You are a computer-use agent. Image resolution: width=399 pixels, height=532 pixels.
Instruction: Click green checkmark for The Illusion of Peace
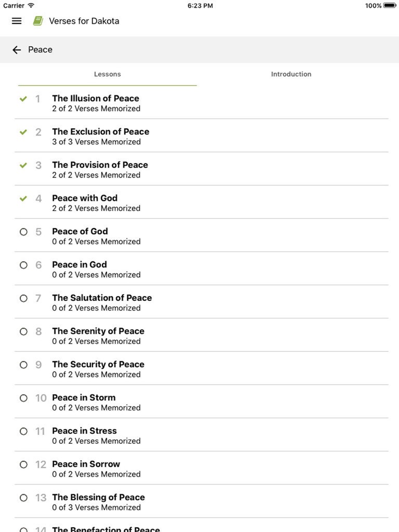(23, 99)
